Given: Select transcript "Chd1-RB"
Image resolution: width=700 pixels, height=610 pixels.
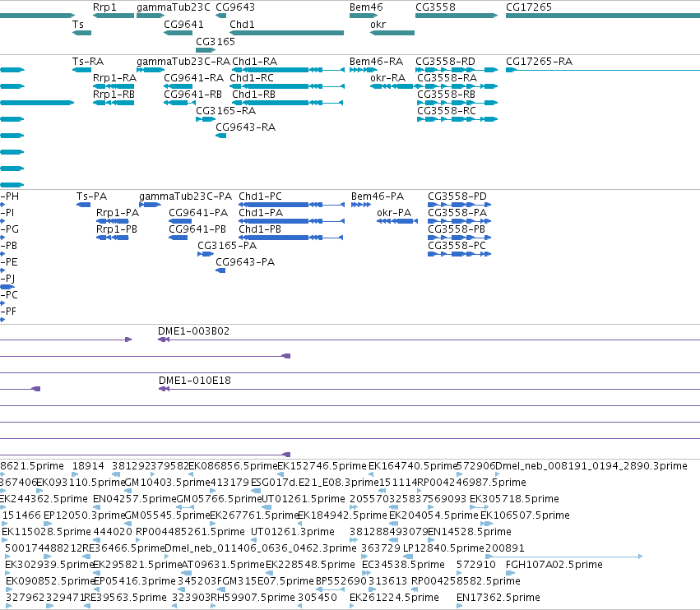Looking at the screenshot, I should click(253, 95).
